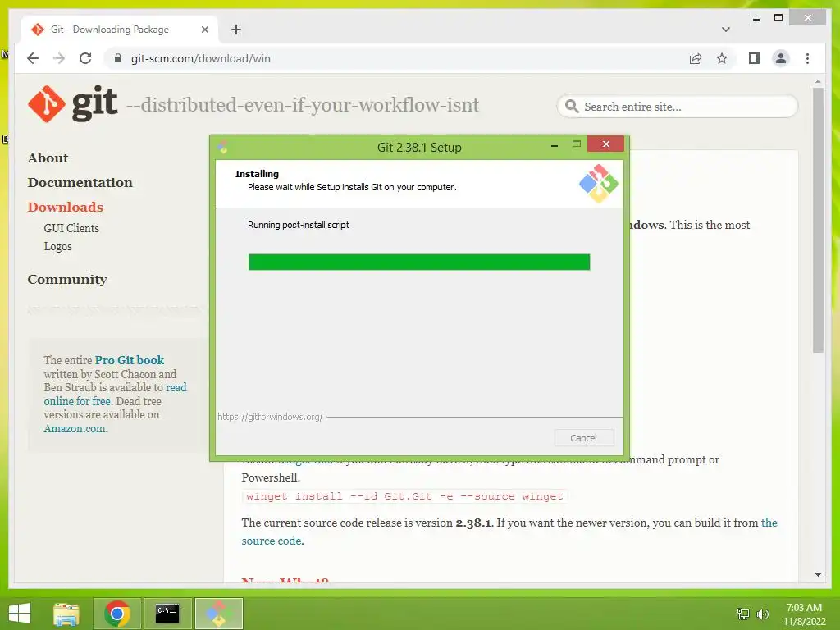Image resolution: width=840 pixels, height=630 pixels.
Task: Click the site tagline --distributed-even-if-your-workflow-isnt
Action: 303,105
